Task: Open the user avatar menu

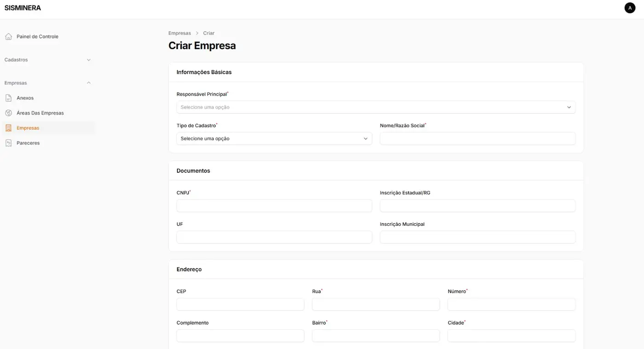Action: [629, 8]
